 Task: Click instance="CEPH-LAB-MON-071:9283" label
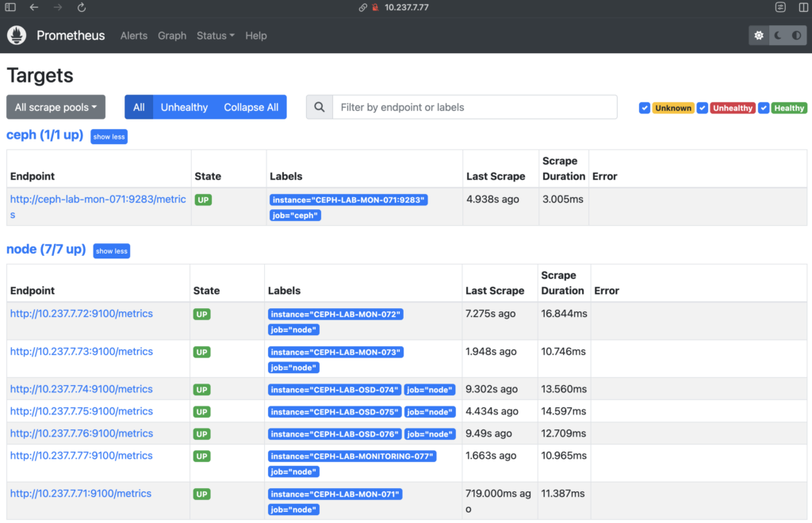[x=349, y=200]
